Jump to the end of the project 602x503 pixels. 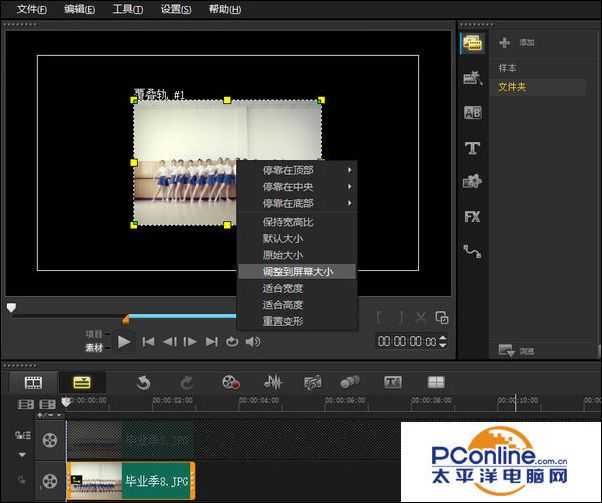(212, 341)
